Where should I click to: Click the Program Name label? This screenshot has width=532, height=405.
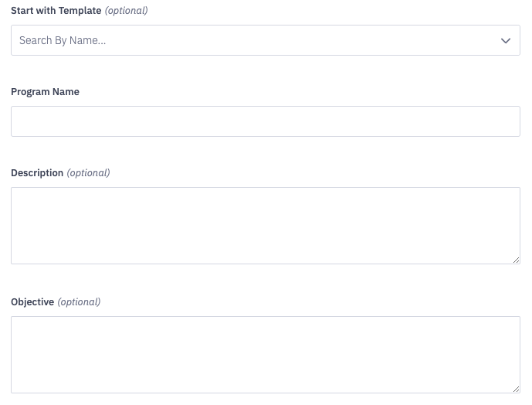click(45, 92)
